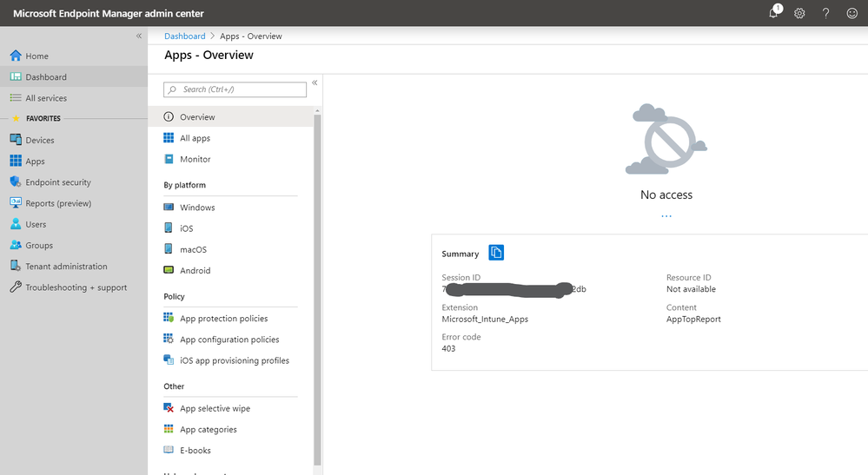
Task: Click the iOS platform icon
Action: point(169,228)
